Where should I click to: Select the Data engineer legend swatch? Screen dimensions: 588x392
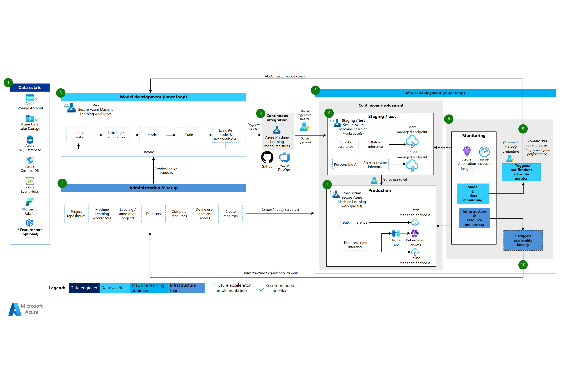[x=84, y=288]
